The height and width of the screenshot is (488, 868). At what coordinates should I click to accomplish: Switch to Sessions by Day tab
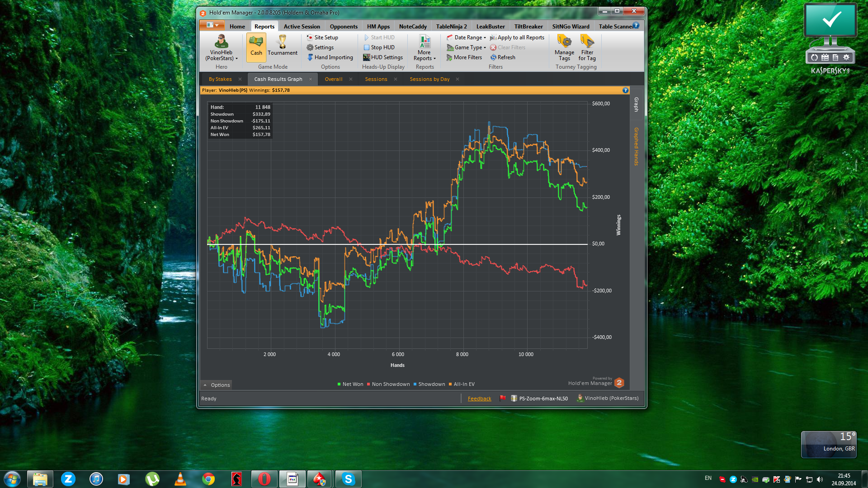click(x=429, y=79)
